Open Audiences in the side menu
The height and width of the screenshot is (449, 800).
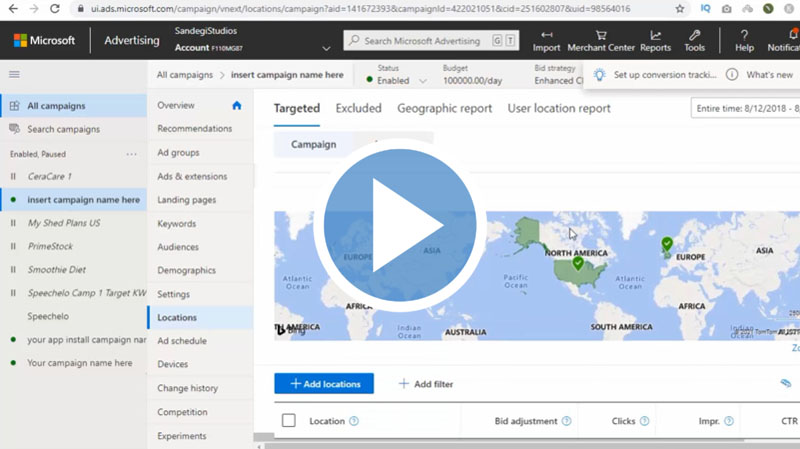coord(178,247)
